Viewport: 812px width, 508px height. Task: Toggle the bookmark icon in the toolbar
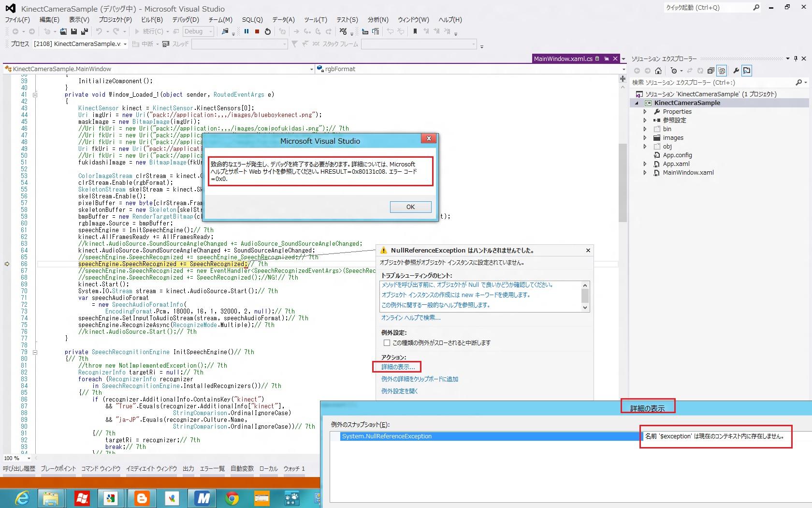(x=415, y=31)
